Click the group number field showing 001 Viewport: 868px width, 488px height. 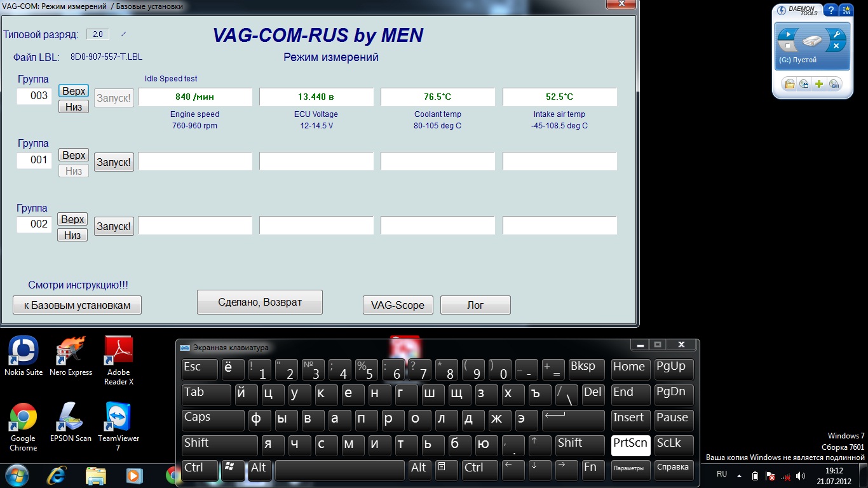pyautogui.click(x=34, y=160)
